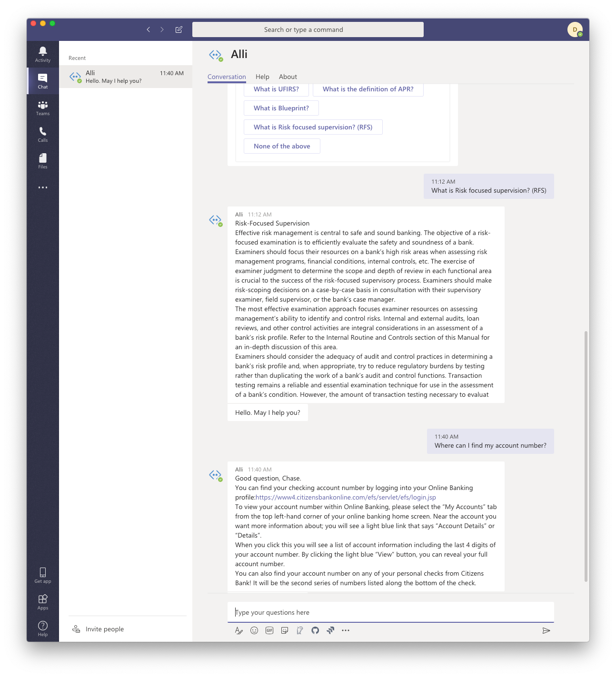Choose 'What is the definition of APR?'
Image resolution: width=616 pixels, height=677 pixels.
point(368,89)
